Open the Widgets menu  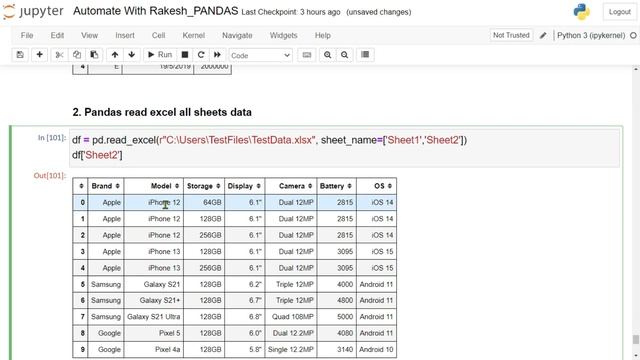tap(283, 36)
